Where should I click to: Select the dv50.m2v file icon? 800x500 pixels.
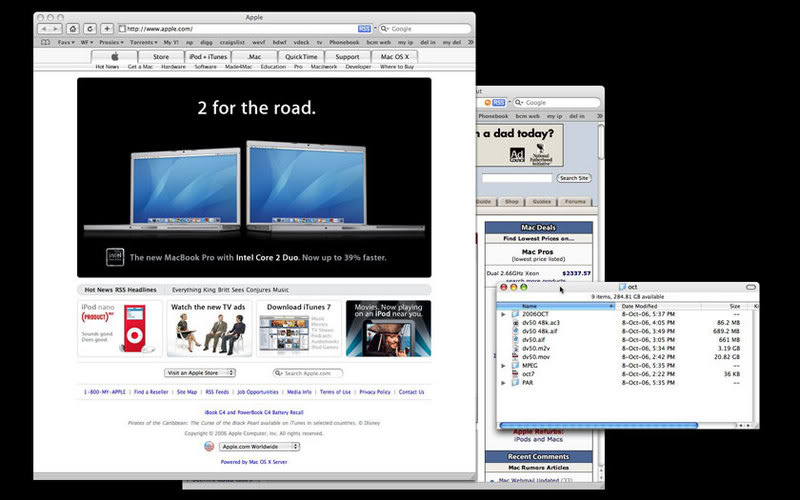515,348
